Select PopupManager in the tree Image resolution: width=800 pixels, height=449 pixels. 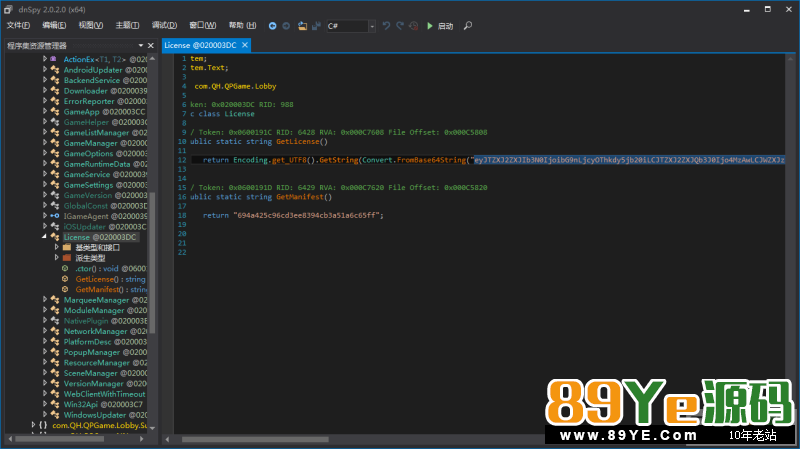[x=105, y=352]
